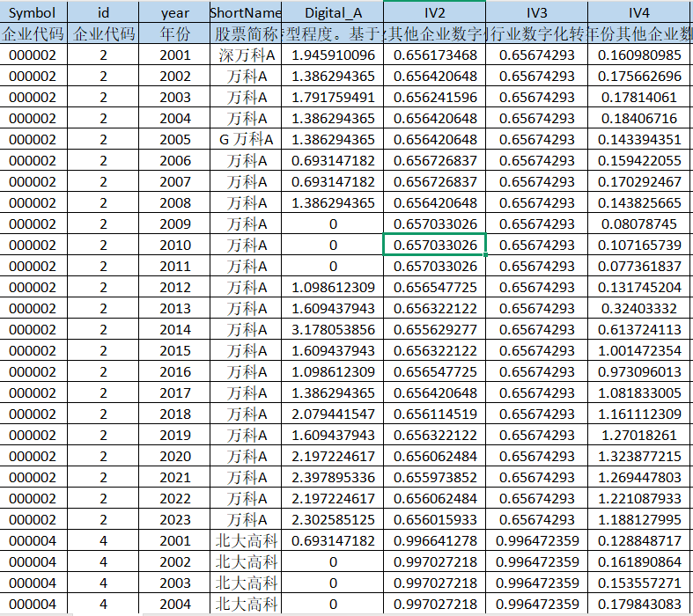
Task: Click the id column header cell
Action: pyautogui.click(x=103, y=13)
